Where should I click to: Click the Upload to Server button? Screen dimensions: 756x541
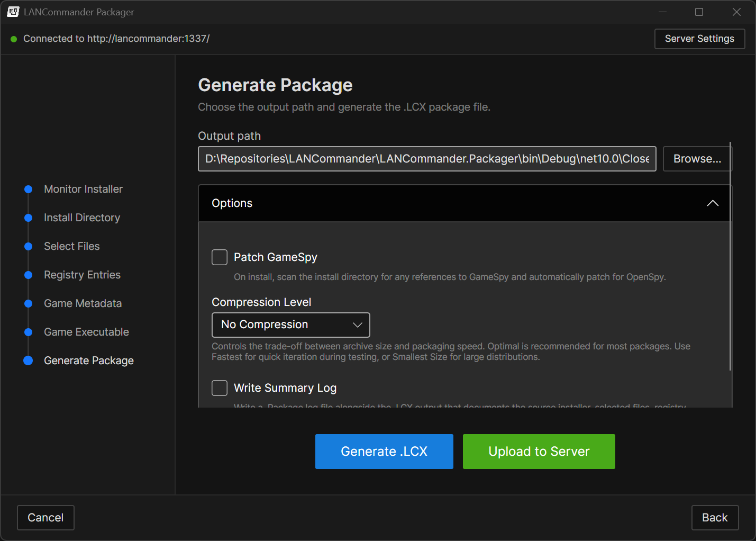click(539, 452)
